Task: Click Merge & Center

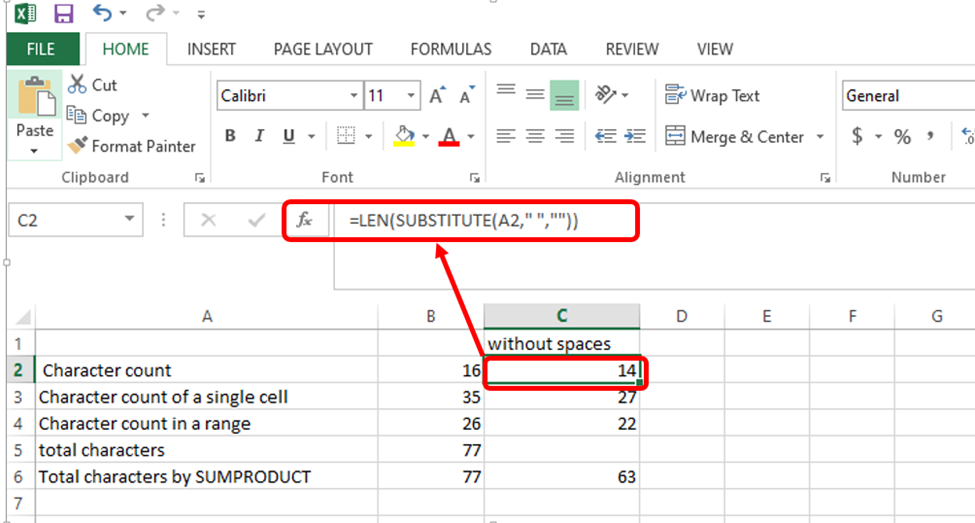Action: tap(735, 136)
